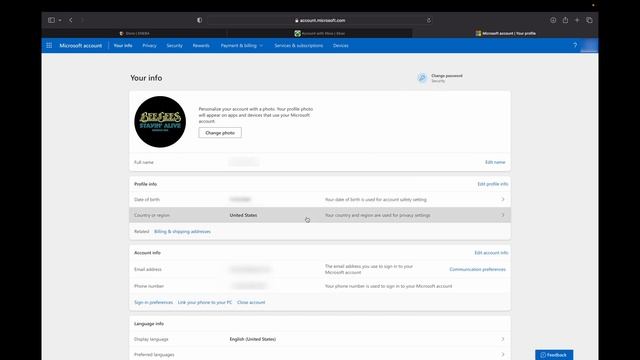640x360 pixels.
Task: Click the help question mark icon
Action: (575, 45)
